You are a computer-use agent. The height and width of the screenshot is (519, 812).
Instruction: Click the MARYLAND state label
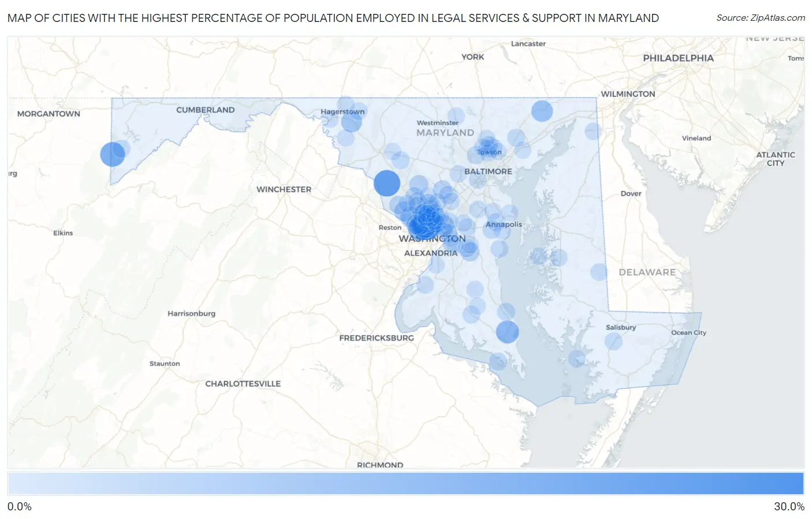click(x=445, y=133)
